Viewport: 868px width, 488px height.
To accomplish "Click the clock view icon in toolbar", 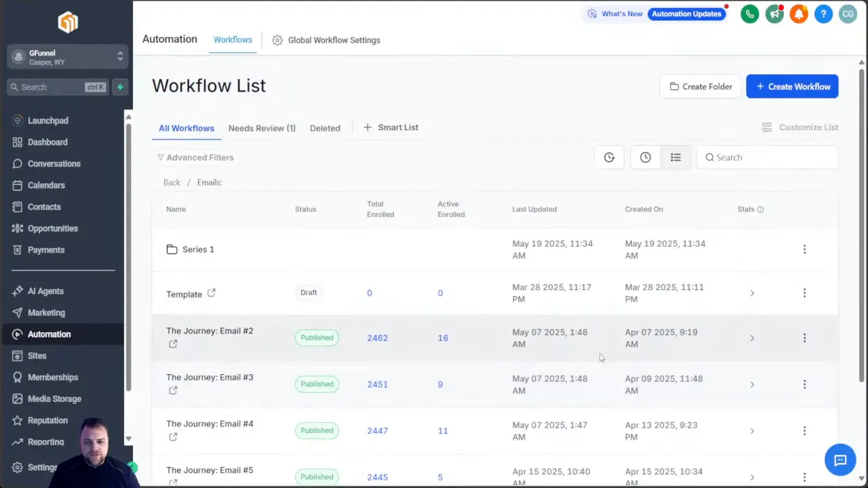I will coord(645,157).
